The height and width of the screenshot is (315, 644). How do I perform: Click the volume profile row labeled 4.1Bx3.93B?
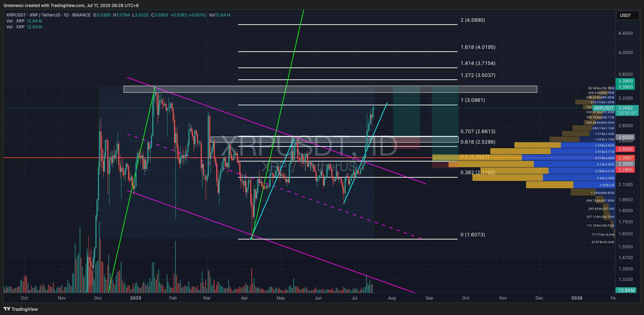[532, 164]
